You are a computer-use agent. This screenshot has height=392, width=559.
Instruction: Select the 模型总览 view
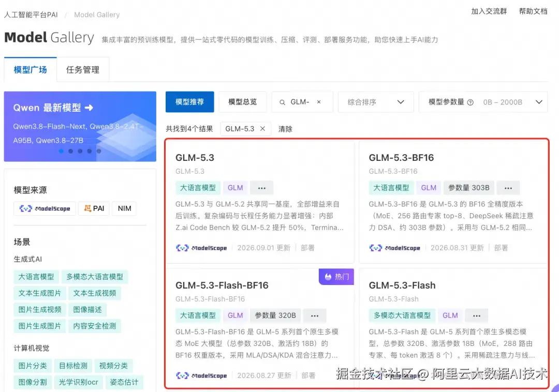[242, 102]
